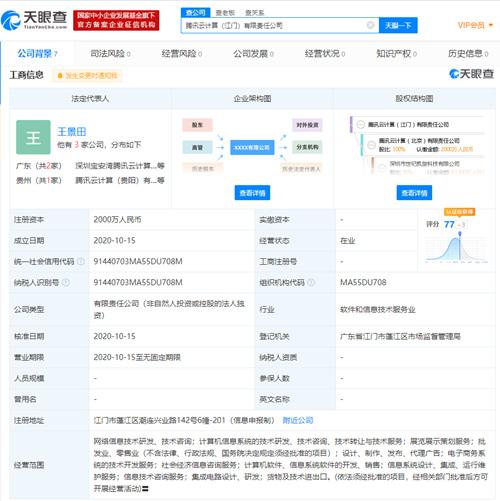Click the 分支机构 box in structure diagram
Viewport: 500px width, 501px height.
[x=307, y=147]
